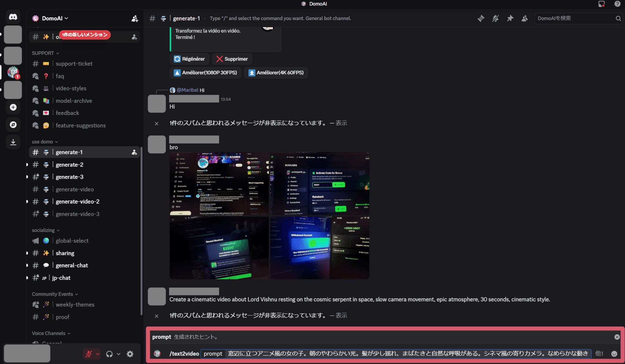Open the Threads icon in channel header
This screenshot has height=364, width=625.
point(481,18)
